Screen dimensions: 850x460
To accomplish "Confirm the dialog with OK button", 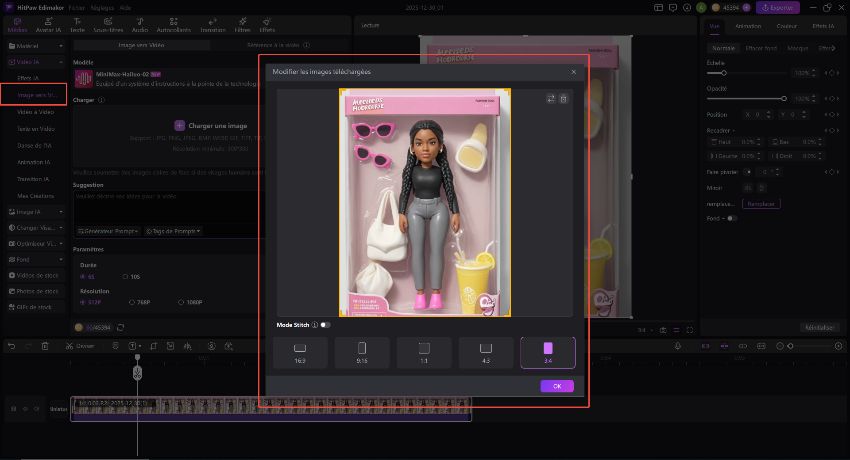I will click(556, 386).
